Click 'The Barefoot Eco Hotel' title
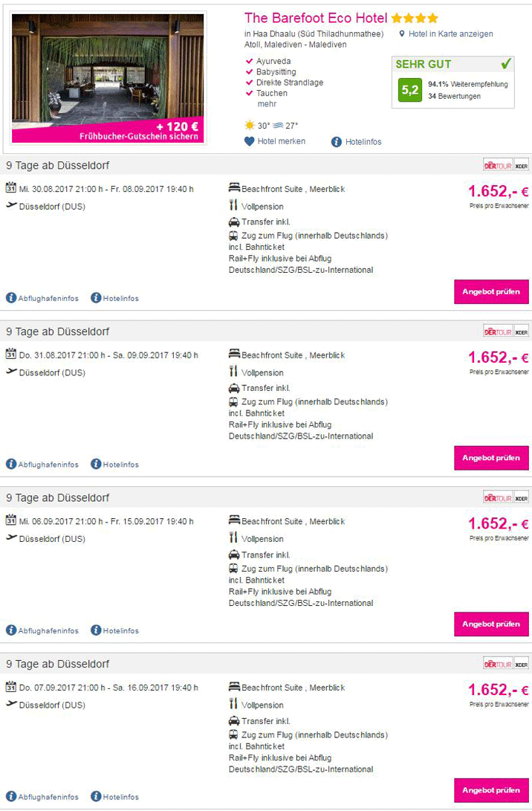Image resolution: width=532 pixels, height=811 pixels. click(316, 18)
